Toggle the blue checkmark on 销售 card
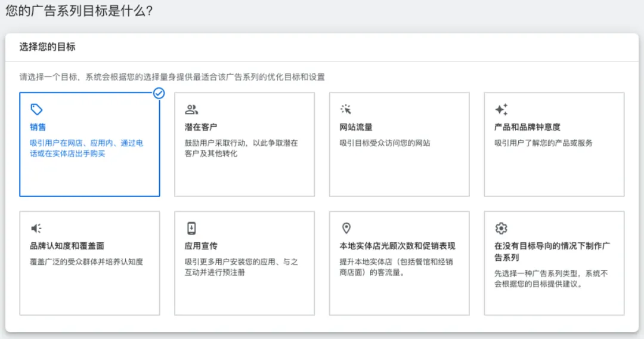Screen dimensions: 644x339 click(x=159, y=93)
